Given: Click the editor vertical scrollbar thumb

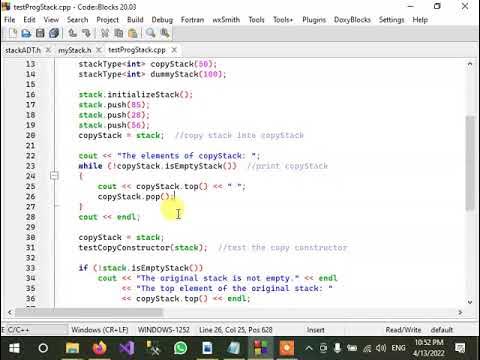Looking at the screenshot, I should point(470,163).
